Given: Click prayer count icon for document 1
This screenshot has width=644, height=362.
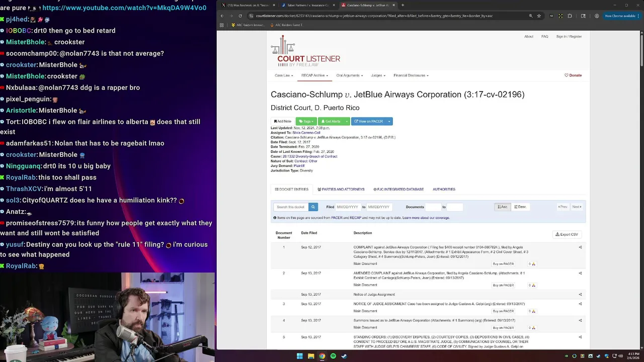Looking at the screenshot, I should click(531, 264).
